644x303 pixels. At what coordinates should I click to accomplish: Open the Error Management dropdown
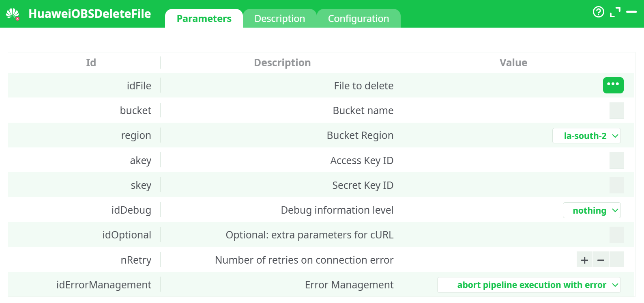coord(528,285)
